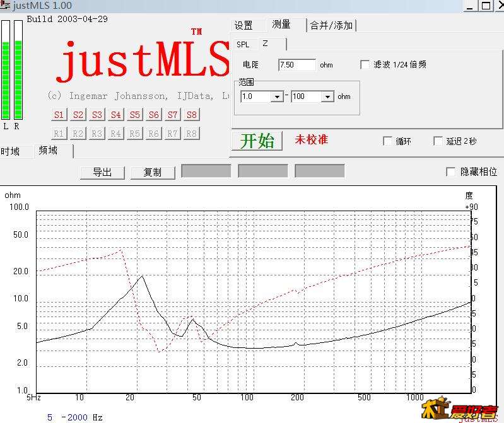Select memory slot S4

click(116, 115)
